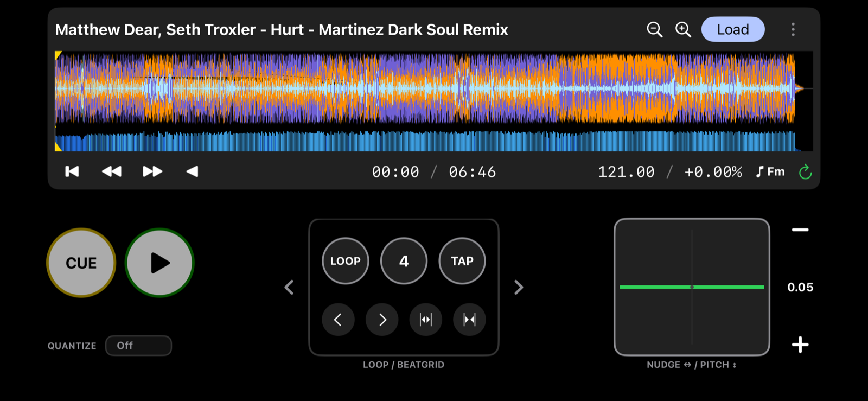Expand beatgrid spacing icon

pyautogui.click(x=426, y=320)
